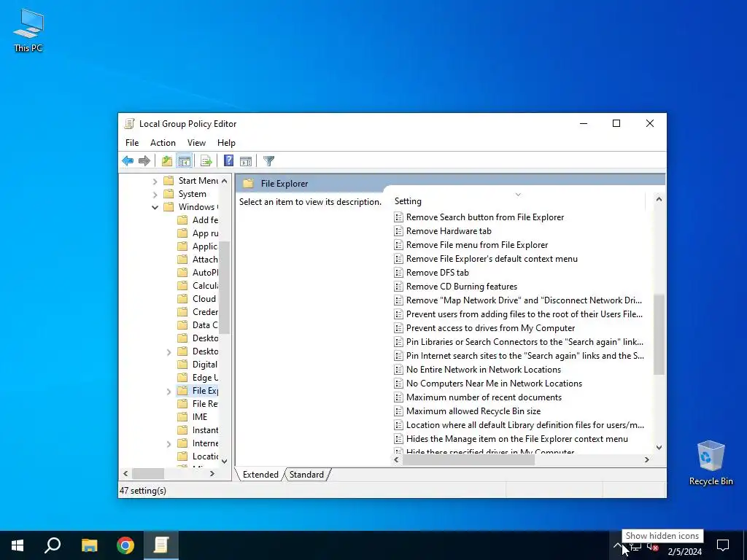Select the Digital tree item
This screenshot has width=747, height=560.
click(204, 365)
